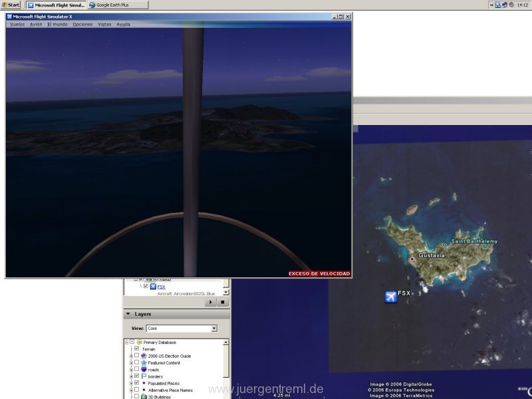Click the network connection tray icon
Viewport: 532px width, 399px height.
pyautogui.click(x=497, y=5)
